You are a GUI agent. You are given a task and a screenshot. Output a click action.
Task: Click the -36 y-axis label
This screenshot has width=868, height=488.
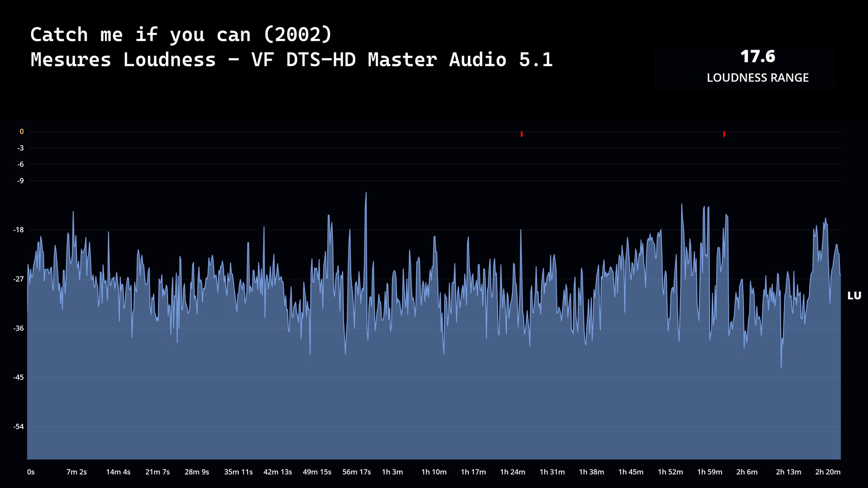pos(19,328)
